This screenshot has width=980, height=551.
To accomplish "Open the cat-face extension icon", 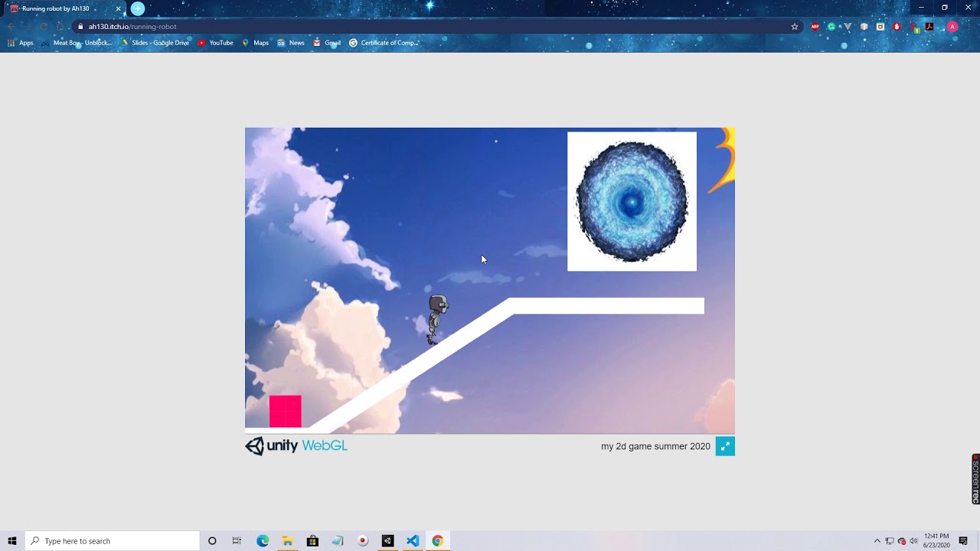I will [x=880, y=26].
